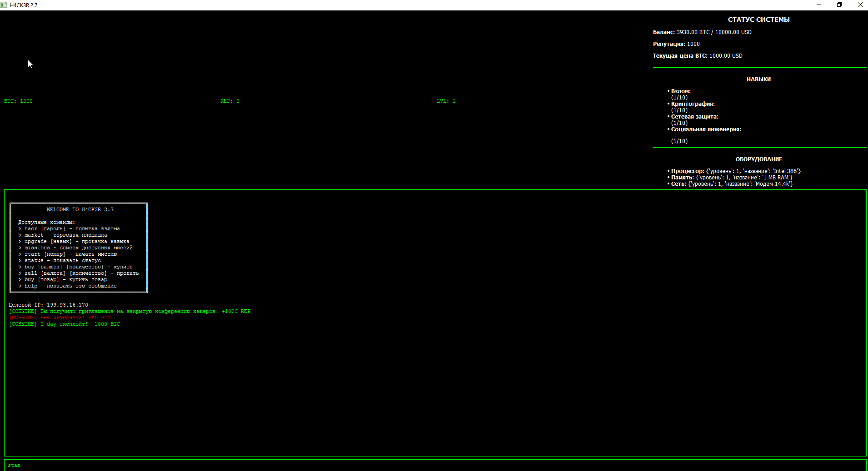Click the (1/10) value under Социальная инженерия
The width and height of the screenshot is (868, 471).
(x=679, y=141)
